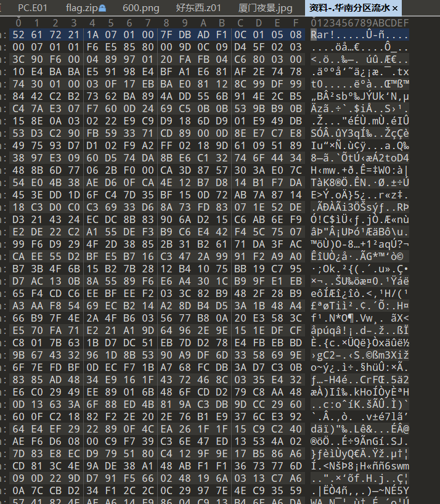Screen dimensions: 440x504
Task: Click the ASCII header 0123456789ABCDEF
Action: coord(360,23)
